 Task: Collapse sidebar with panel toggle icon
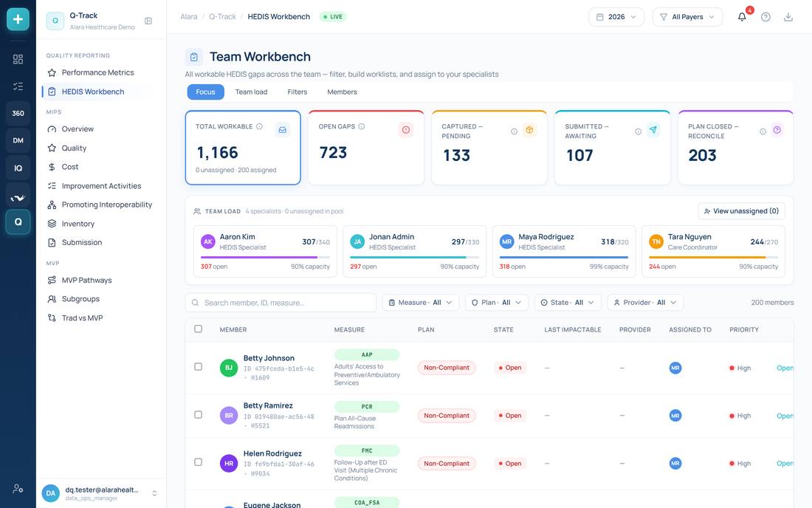(148, 21)
